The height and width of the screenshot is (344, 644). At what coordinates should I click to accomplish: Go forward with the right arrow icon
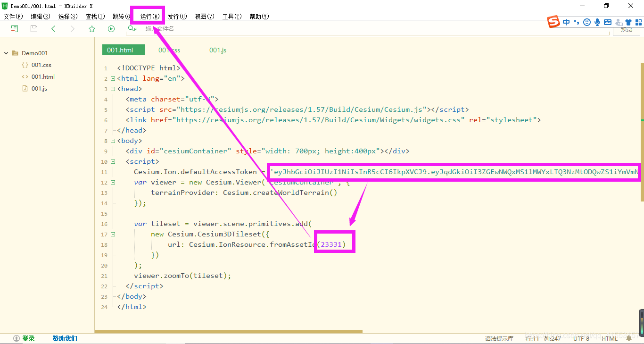click(73, 29)
